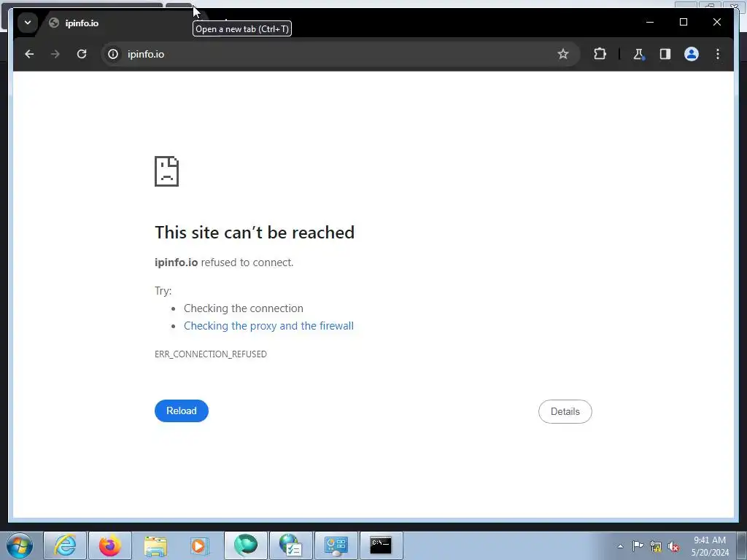Click the Show desktop strip at the taskbar end

pyautogui.click(x=742, y=545)
